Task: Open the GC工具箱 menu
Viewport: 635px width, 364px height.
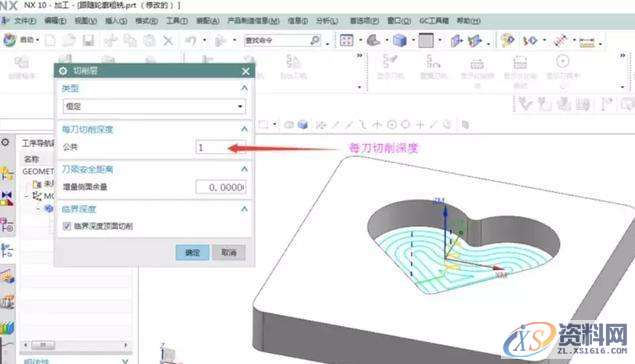Action: click(x=434, y=21)
